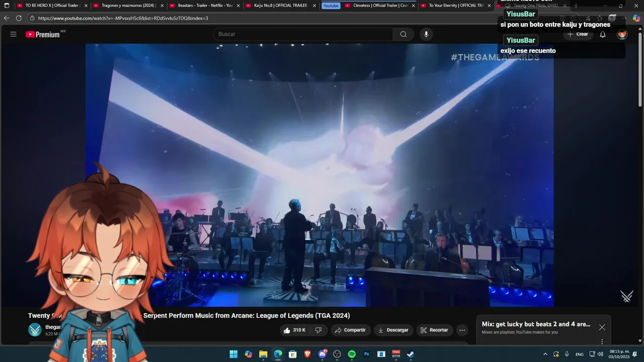Open the notification center bell in tray
644x362 pixels.
click(x=635, y=354)
